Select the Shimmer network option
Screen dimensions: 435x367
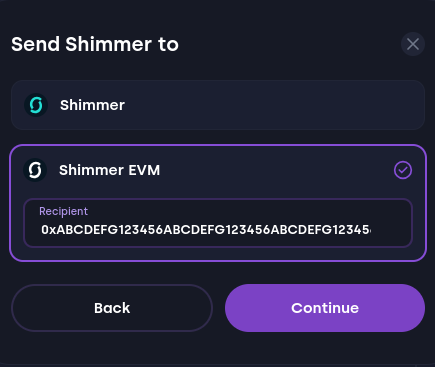(x=218, y=105)
